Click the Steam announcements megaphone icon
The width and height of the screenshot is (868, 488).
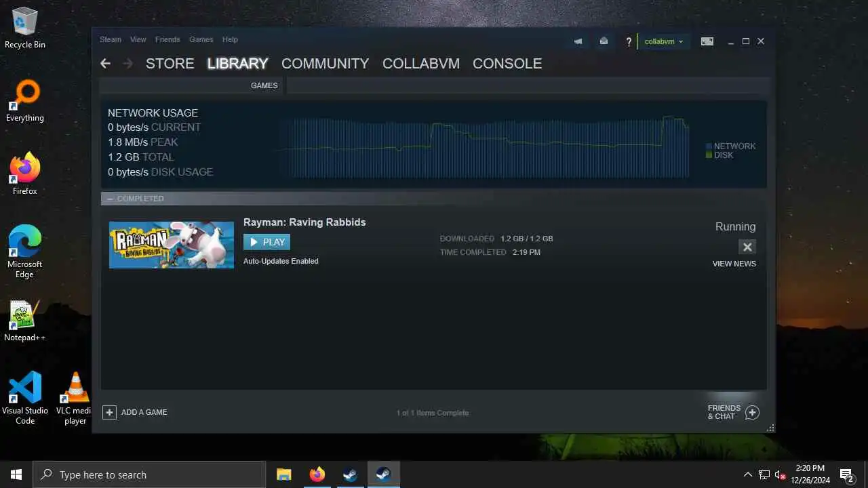point(578,41)
